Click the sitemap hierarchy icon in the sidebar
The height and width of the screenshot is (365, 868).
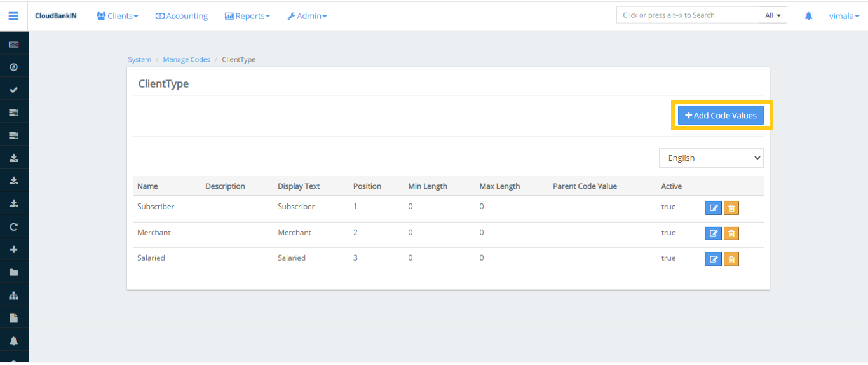pos(13,295)
